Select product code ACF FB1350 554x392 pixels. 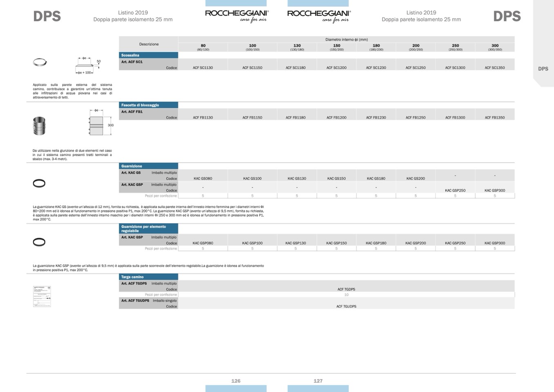(x=494, y=118)
